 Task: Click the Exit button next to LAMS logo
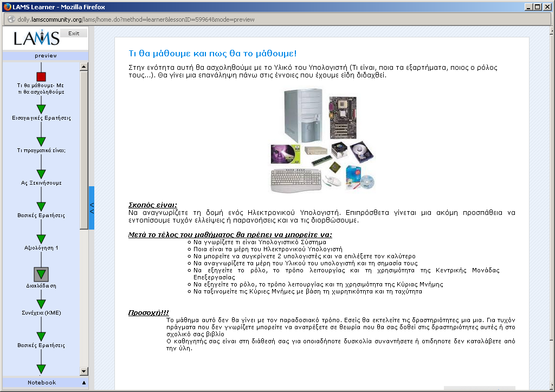74,33
